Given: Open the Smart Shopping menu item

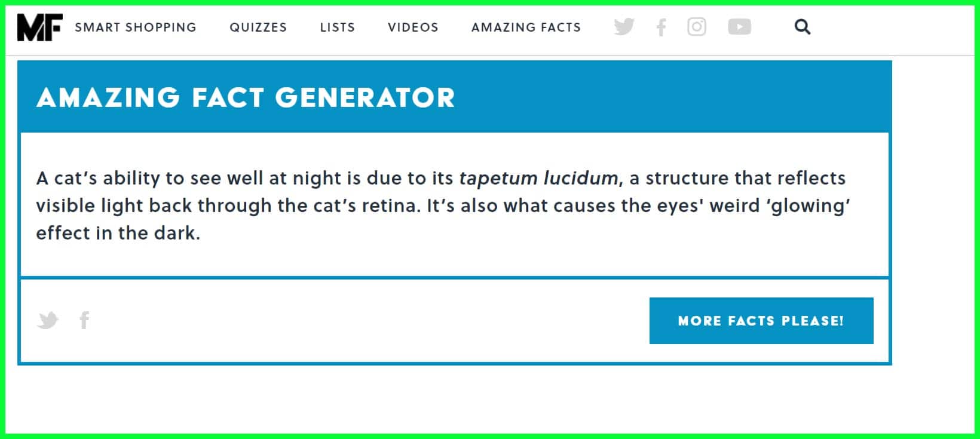Looking at the screenshot, I should click(x=136, y=27).
